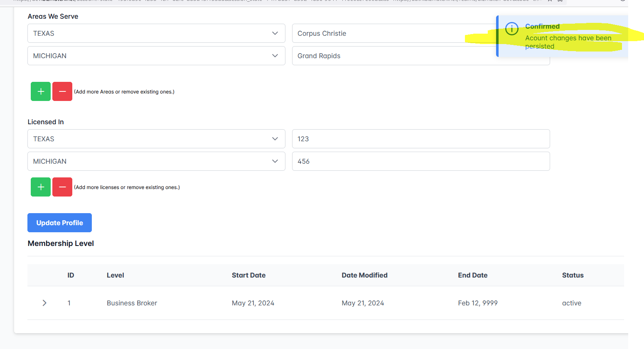Viewport: 644px width, 349px height.
Task: Edit the Grand Rapids city field
Action: click(x=391, y=56)
